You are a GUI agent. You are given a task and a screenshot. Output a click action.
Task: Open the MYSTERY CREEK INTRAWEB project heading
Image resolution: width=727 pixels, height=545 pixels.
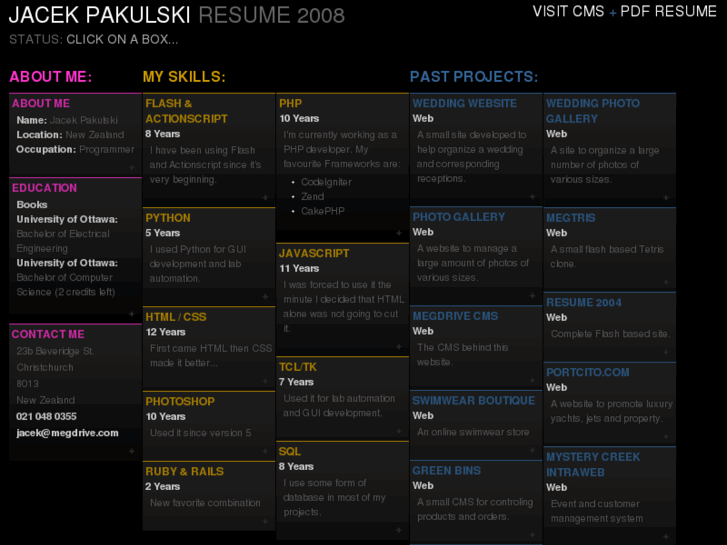(x=593, y=464)
